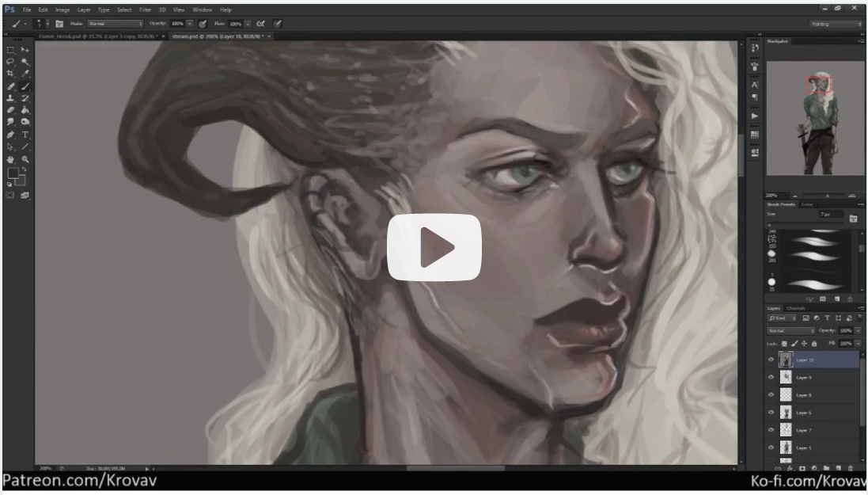Image resolution: width=868 pixels, height=495 pixels.
Task: Open the Window menu
Action: (x=202, y=10)
